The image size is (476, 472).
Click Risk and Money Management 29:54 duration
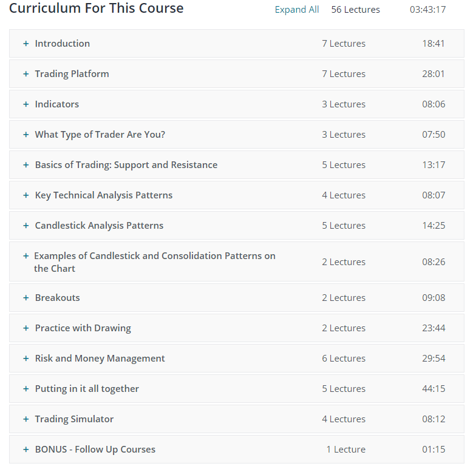433,359
